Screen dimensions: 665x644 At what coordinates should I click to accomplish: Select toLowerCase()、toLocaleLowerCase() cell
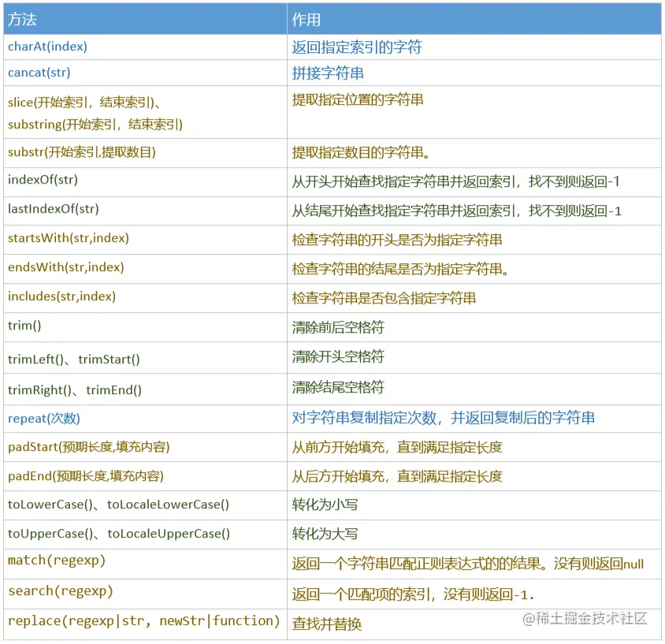pos(145,505)
